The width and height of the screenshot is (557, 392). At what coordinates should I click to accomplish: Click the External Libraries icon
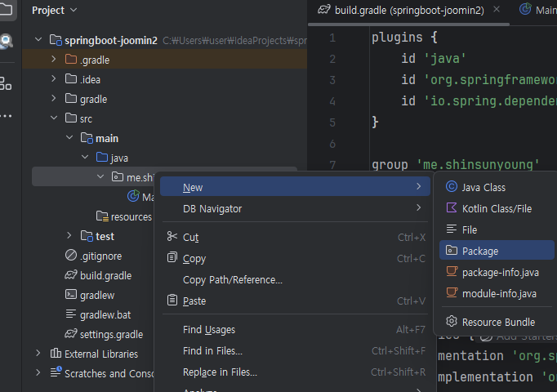pos(56,353)
